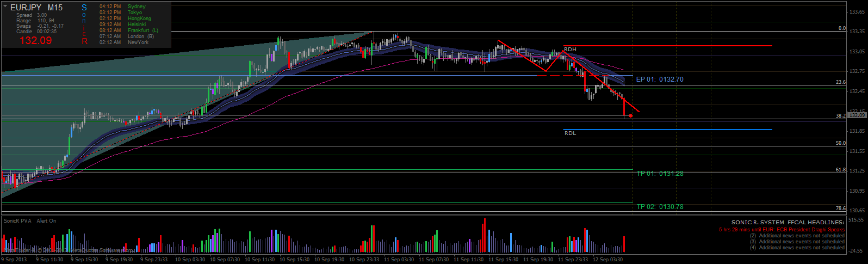
Task: Click the Frankfurt (L) session row
Action: 129,30
